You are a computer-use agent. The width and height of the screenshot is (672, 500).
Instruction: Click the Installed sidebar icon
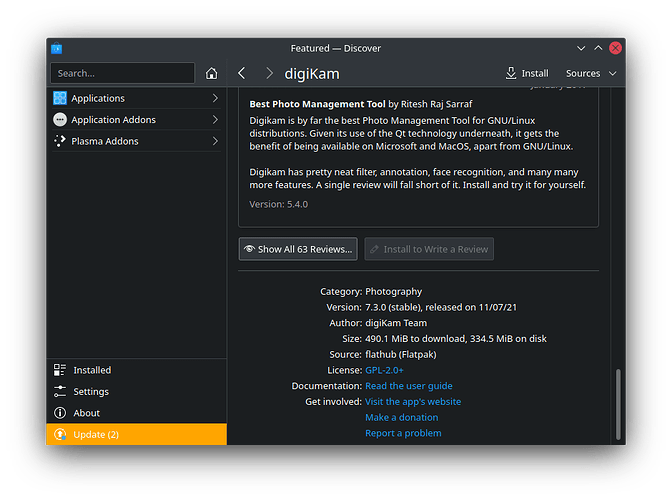point(60,370)
